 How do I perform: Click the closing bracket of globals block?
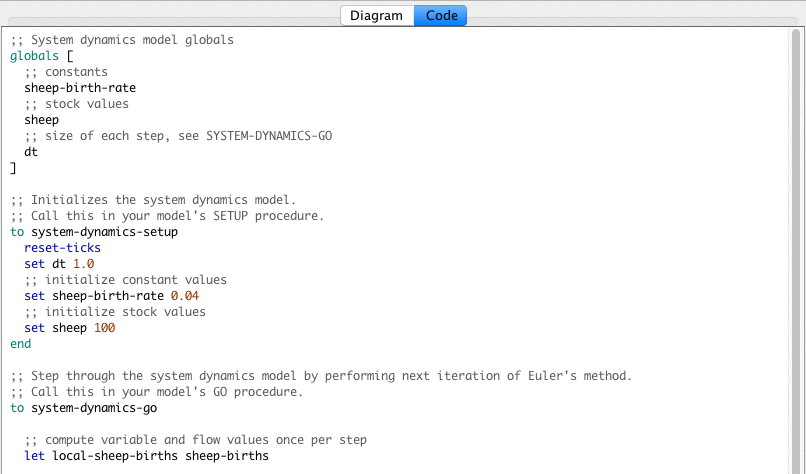tap(13, 168)
